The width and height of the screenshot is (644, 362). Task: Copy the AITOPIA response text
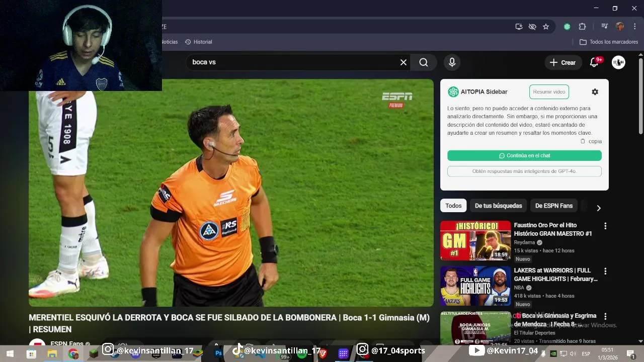[x=591, y=141]
